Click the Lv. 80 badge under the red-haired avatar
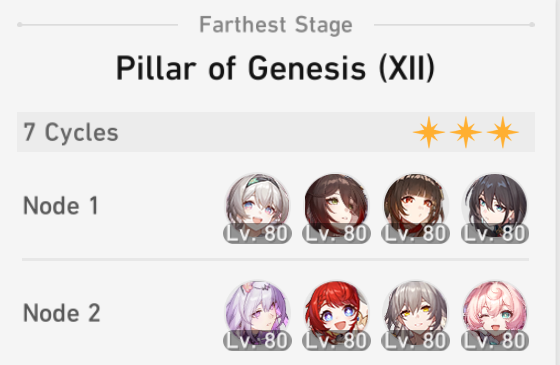560x365 pixels. (336, 340)
